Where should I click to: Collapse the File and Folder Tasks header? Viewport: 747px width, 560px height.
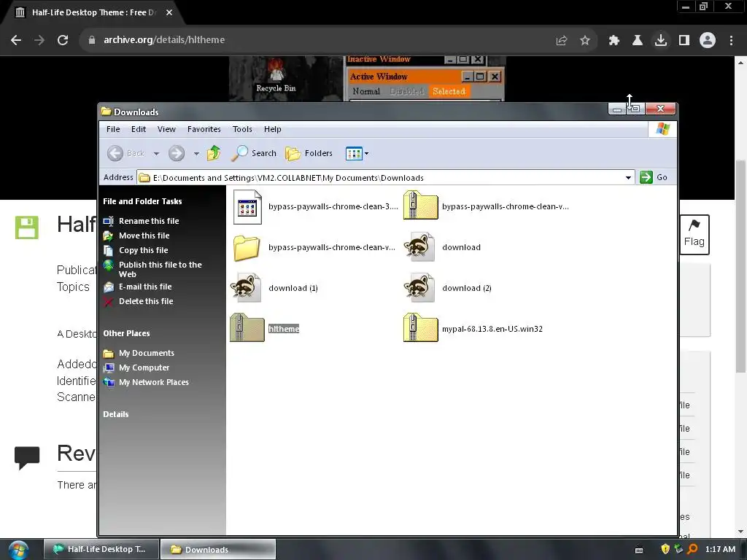tap(142, 201)
